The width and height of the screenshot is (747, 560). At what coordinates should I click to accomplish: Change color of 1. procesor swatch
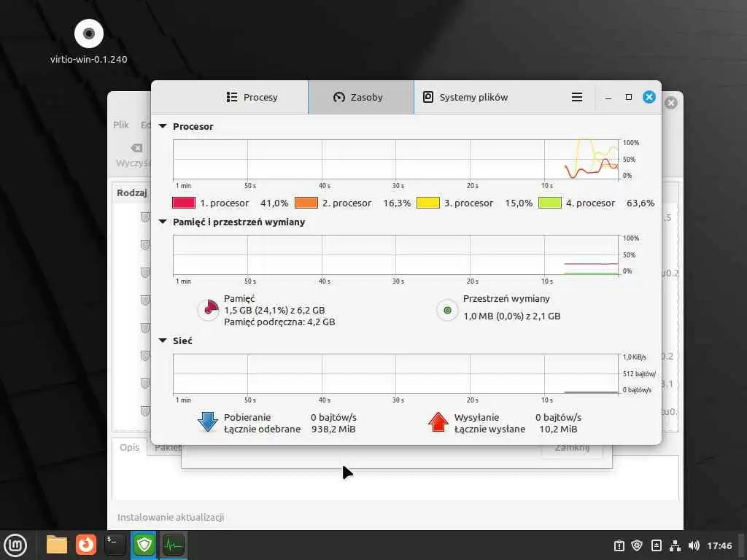point(183,203)
